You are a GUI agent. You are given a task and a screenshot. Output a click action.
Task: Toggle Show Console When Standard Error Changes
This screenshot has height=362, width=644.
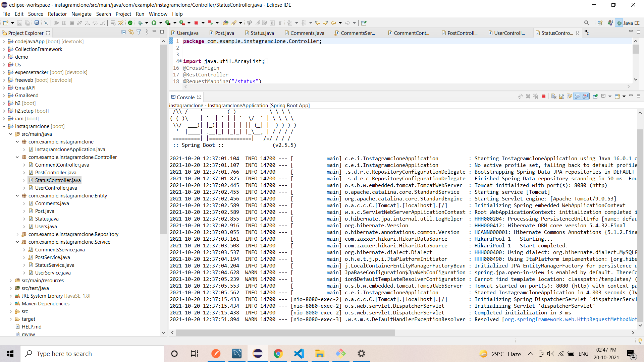(585, 96)
